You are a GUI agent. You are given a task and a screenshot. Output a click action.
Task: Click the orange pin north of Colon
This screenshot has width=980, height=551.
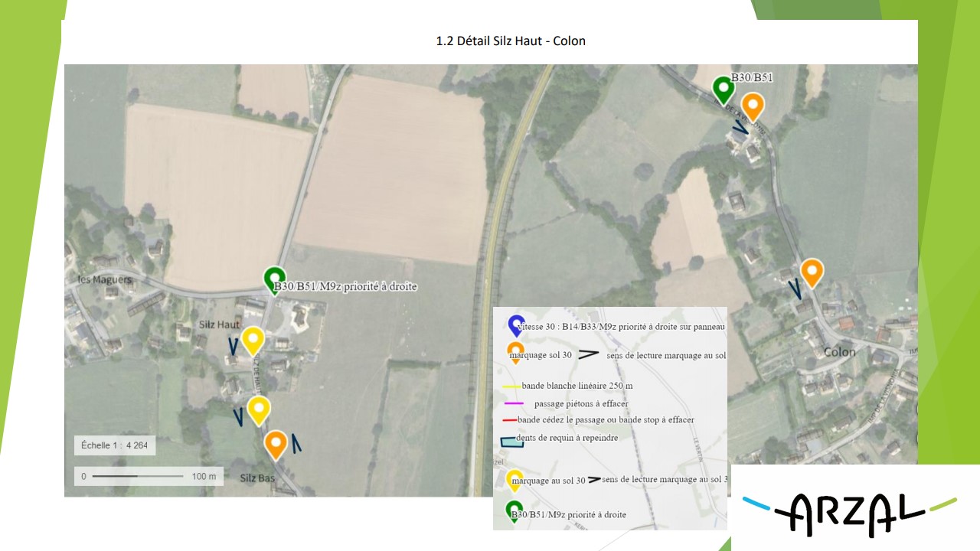click(x=812, y=273)
